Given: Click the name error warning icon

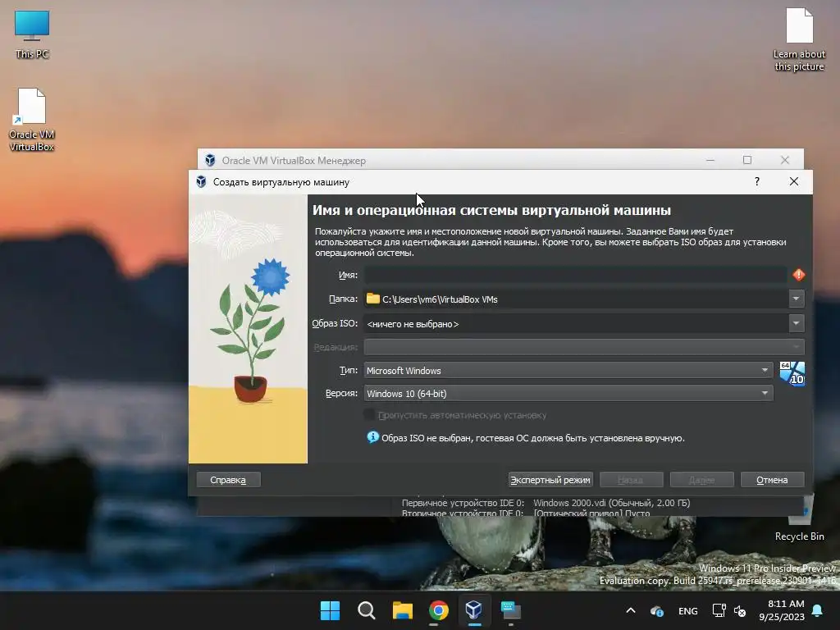Looking at the screenshot, I should [x=798, y=275].
